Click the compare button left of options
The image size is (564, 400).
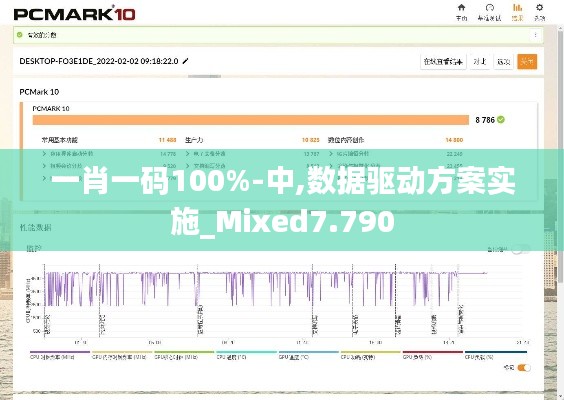479,62
